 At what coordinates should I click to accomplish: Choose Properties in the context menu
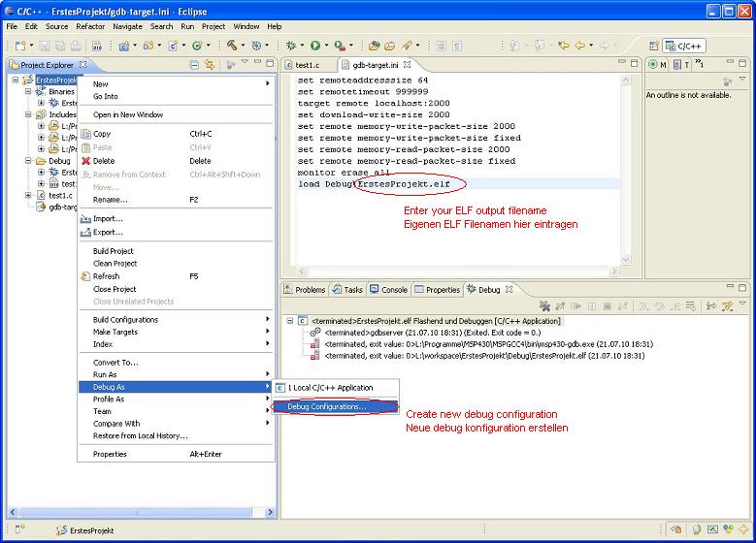click(177, 454)
